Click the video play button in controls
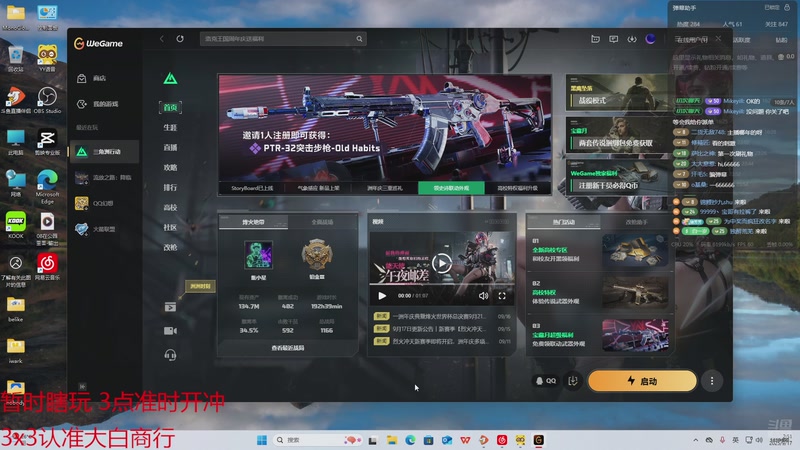 pyautogui.click(x=382, y=296)
